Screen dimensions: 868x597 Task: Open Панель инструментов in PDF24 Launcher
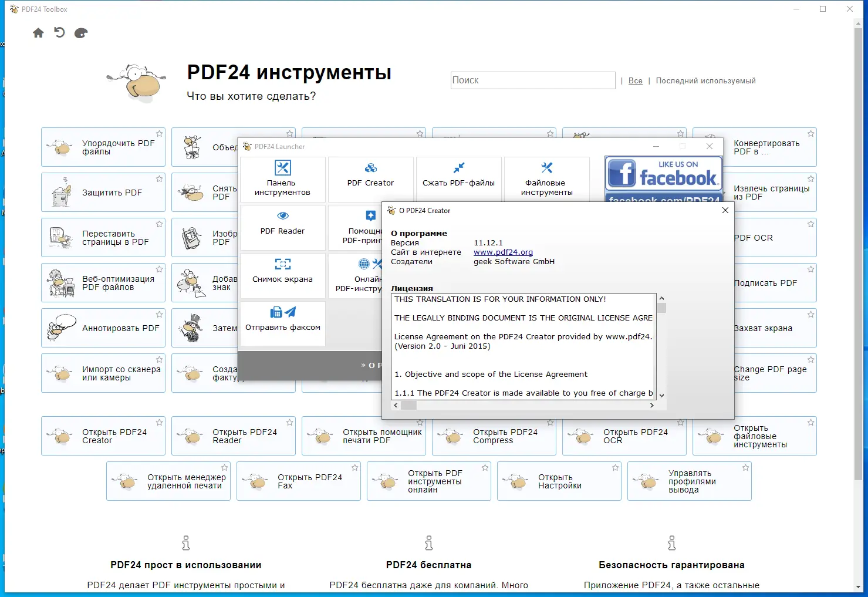(283, 180)
